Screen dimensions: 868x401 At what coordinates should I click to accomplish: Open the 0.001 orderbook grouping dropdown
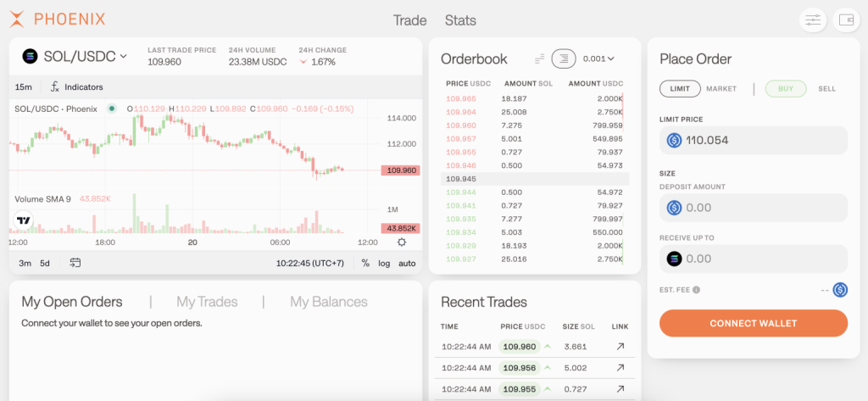tap(598, 58)
